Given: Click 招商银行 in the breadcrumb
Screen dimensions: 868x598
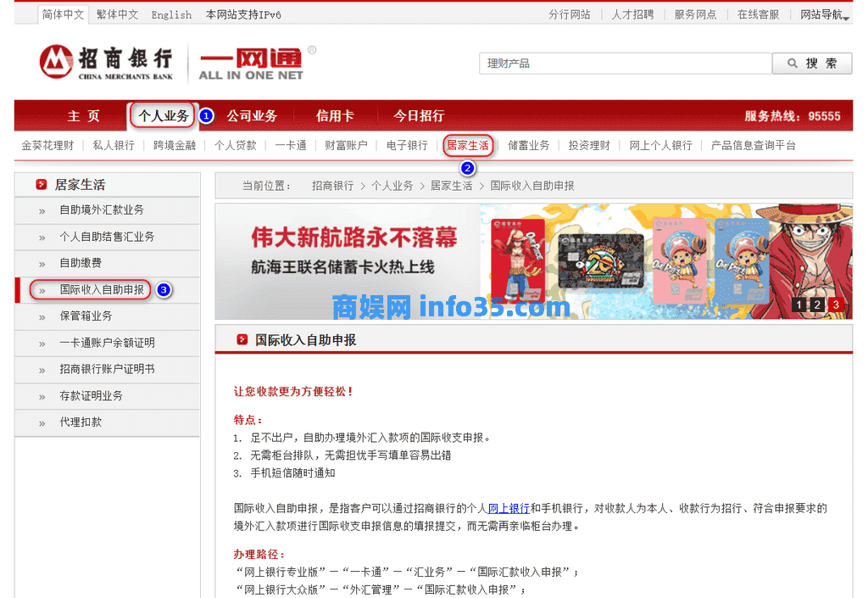Looking at the screenshot, I should (332, 186).
